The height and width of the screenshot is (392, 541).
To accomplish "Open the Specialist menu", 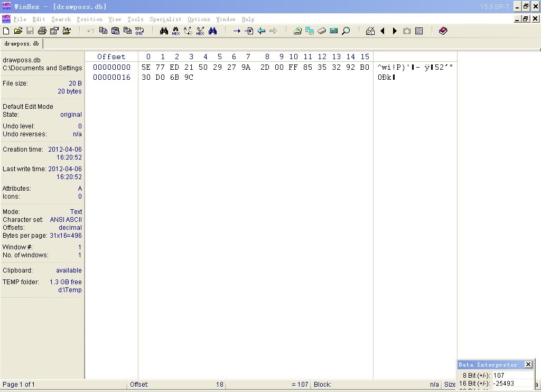I will click(165, 19).
